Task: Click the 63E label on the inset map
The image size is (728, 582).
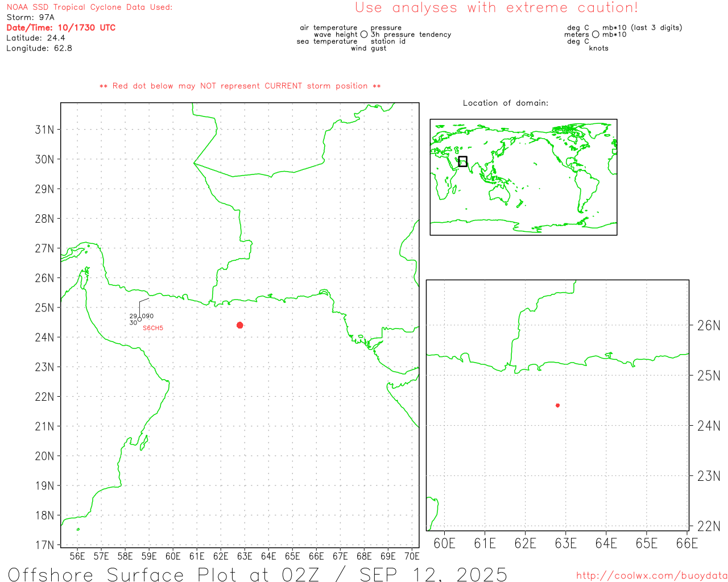Action: tap(566, 543)
